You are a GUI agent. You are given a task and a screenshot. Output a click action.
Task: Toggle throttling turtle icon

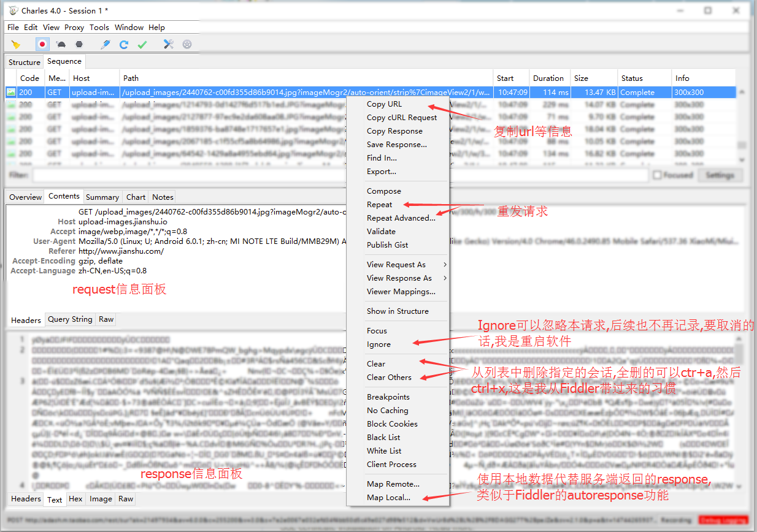pos(61,44)
